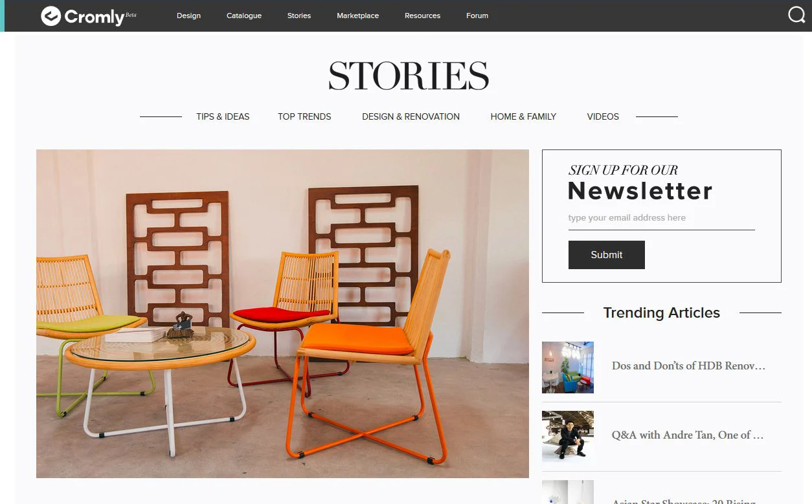Show the Videos category
The height and width of the screenshot is (504, 812).
[x=603, y=116]
